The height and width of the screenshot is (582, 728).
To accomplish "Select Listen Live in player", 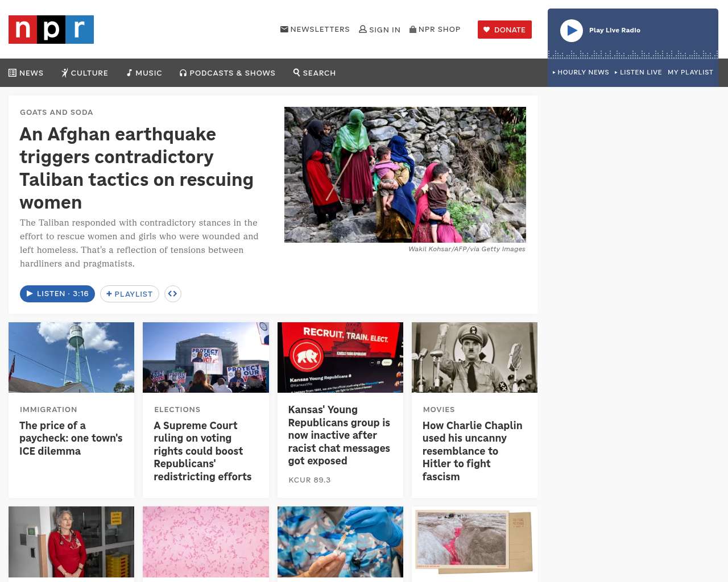I will click(638, 72).
